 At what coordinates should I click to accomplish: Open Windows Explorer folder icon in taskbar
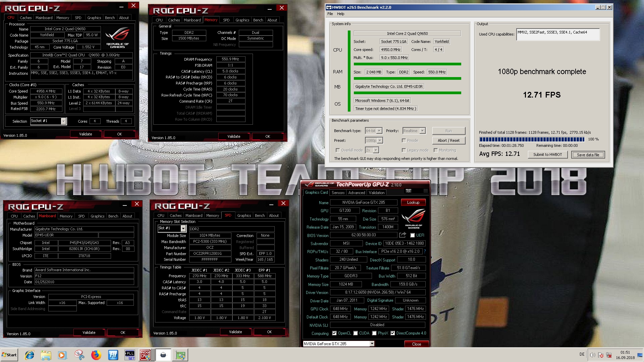pos(46,355)
